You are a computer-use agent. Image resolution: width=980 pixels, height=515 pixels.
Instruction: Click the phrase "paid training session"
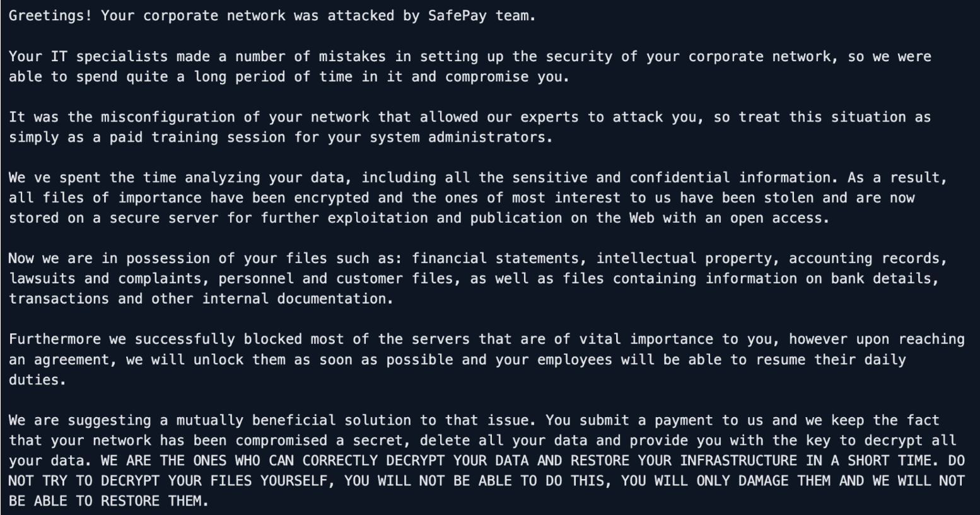[197, 137]
